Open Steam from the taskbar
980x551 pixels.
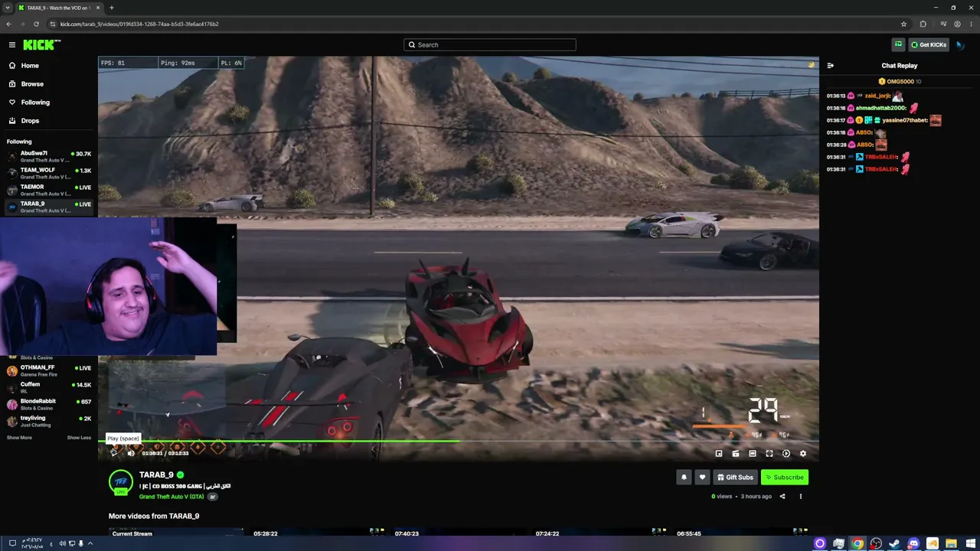[894, 544]
